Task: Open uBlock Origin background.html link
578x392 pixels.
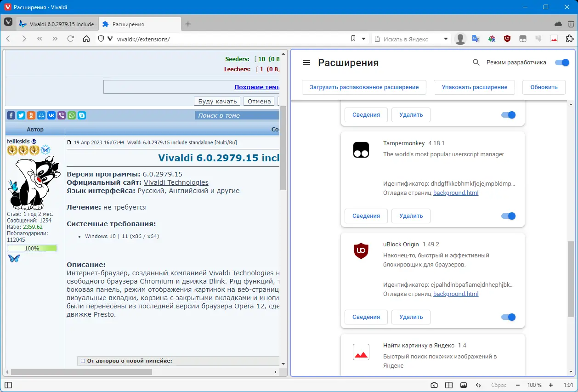Action: [x=456, y=294]
